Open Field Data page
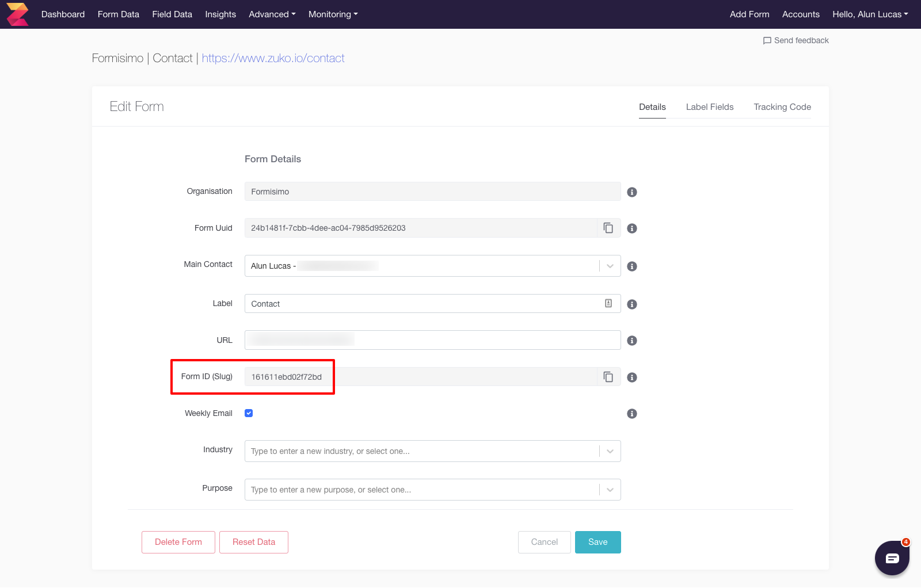 [172, 14]
